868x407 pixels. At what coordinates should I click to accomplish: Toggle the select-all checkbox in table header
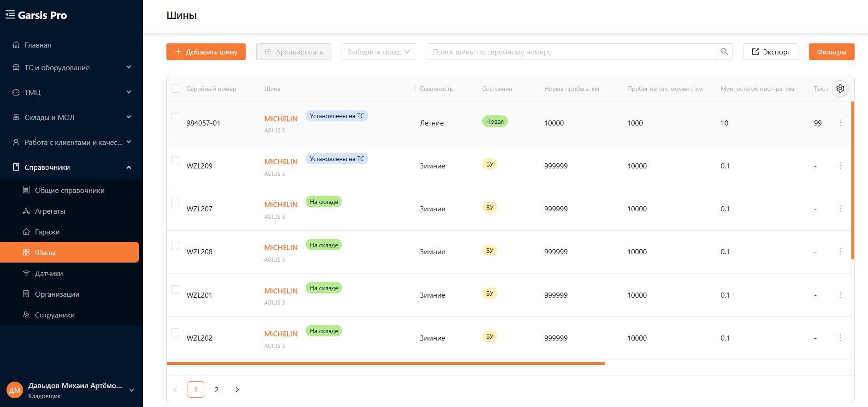pos(175,89)
